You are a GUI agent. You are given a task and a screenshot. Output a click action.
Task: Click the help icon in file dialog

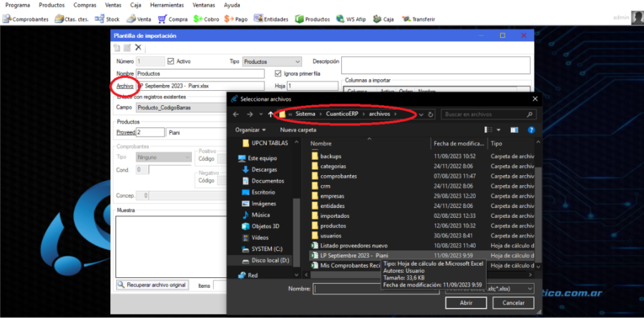(x=531, y=130)
